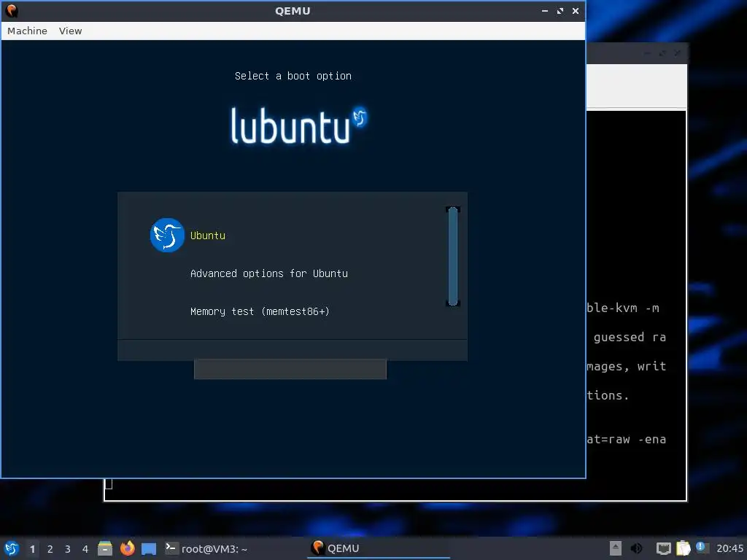Open the clipboard manager tray icon
The width and height of the screenshot is (747, 560).
pyautogui.click(x=683, y=548)
